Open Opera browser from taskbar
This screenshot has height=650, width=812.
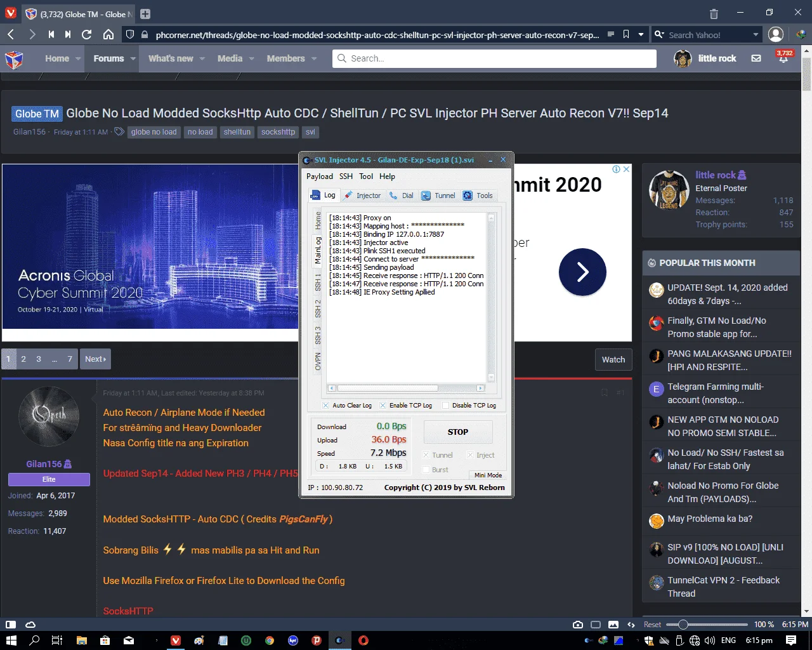pyautogui.click(x=363, y=640)
